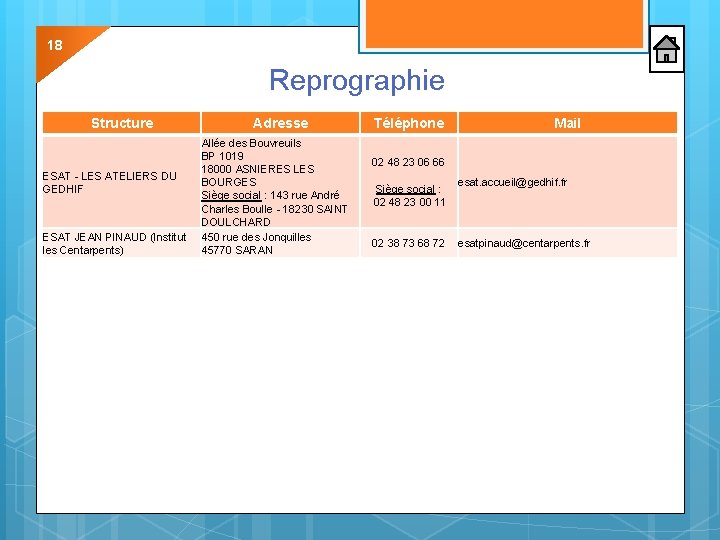Viewport: 720px width, 540px height.
Task: Select the Structure column header
Action: click(x=122, y=123)
